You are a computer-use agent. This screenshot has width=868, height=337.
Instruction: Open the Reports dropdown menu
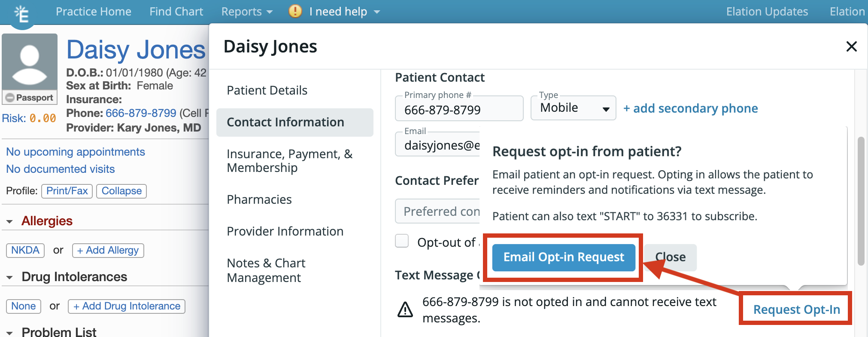(247, 12)
